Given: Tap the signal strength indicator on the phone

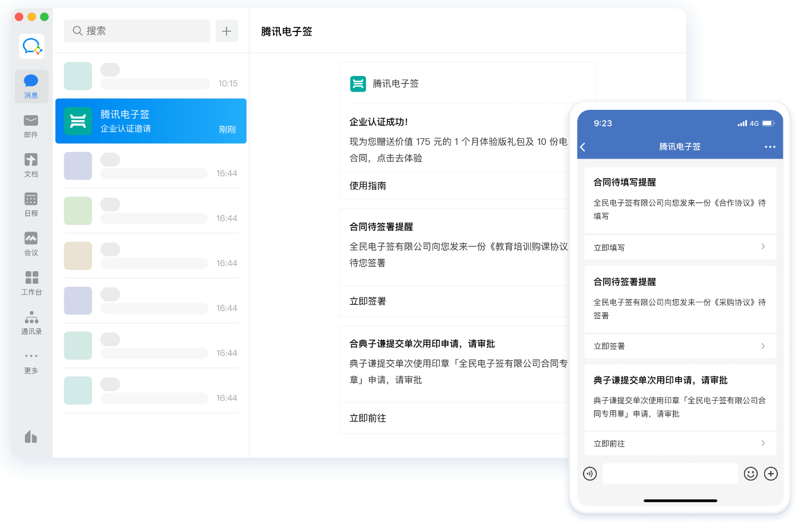Looking at the screenshot, I should (x=742, y=123).
